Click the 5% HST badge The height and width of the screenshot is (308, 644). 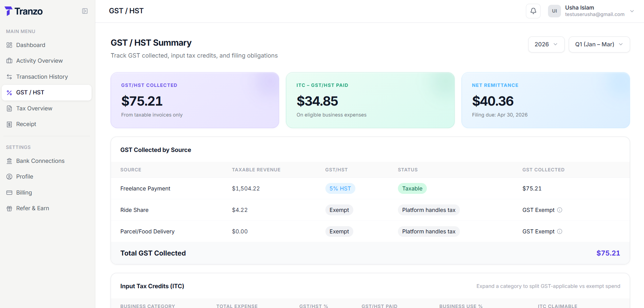tap(340, 188)
